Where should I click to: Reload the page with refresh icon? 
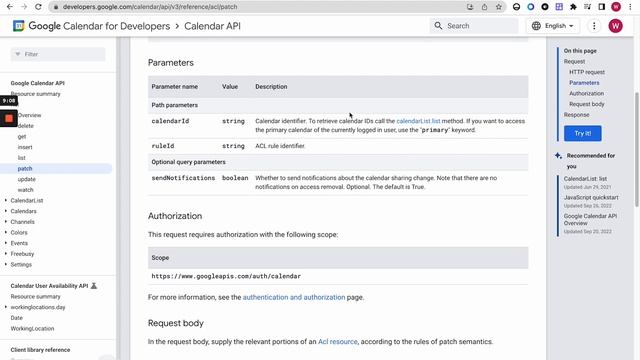click(x=38, y=7)
